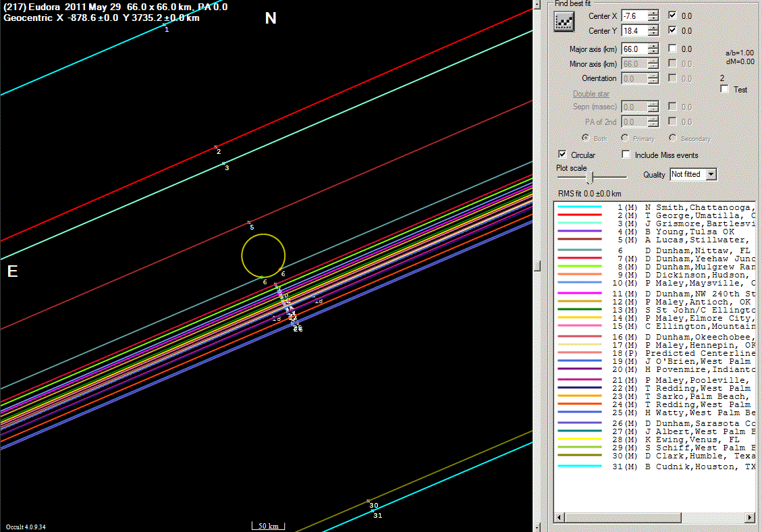Click the plot scrollbar's down arrow
The width and height of the screenshot is (762, 532).
(x=537, y=528)
